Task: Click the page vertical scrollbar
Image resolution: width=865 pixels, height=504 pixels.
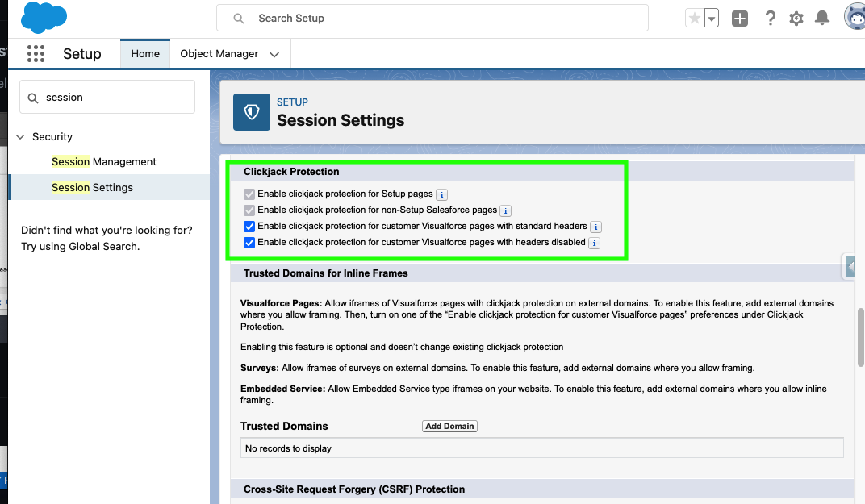Action: (x=861, y=337)
